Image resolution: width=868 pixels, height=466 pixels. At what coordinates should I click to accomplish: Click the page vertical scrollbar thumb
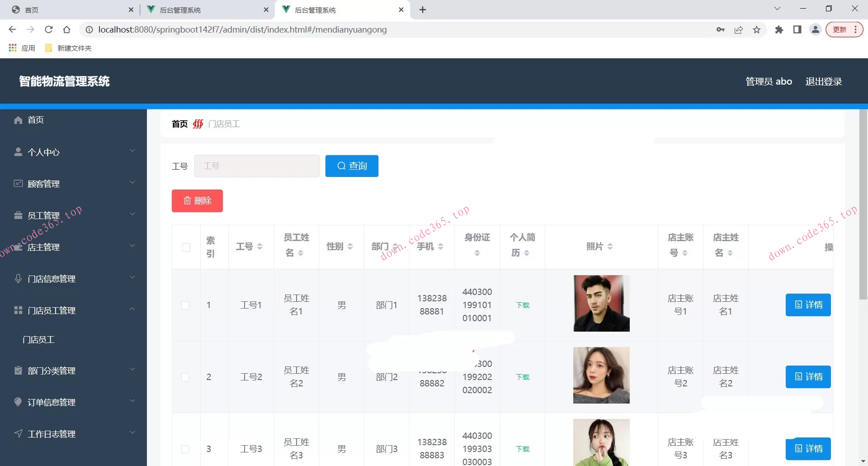point(863,204)
